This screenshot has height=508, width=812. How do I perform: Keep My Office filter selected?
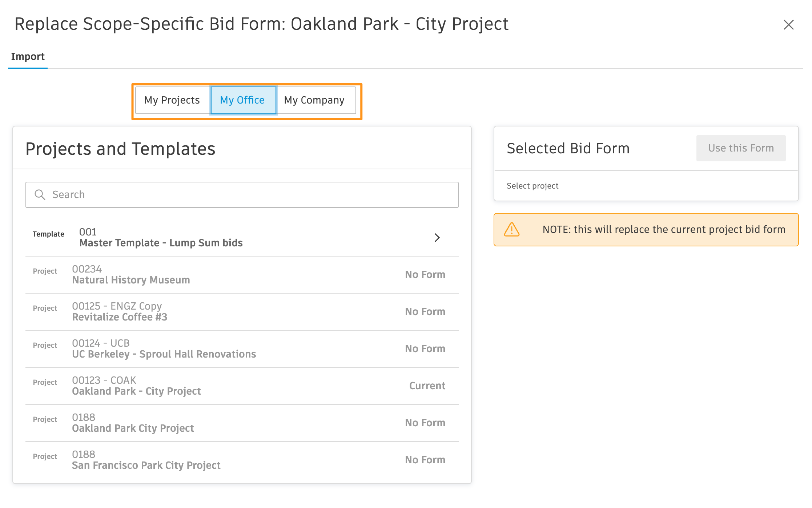point(243,100)
